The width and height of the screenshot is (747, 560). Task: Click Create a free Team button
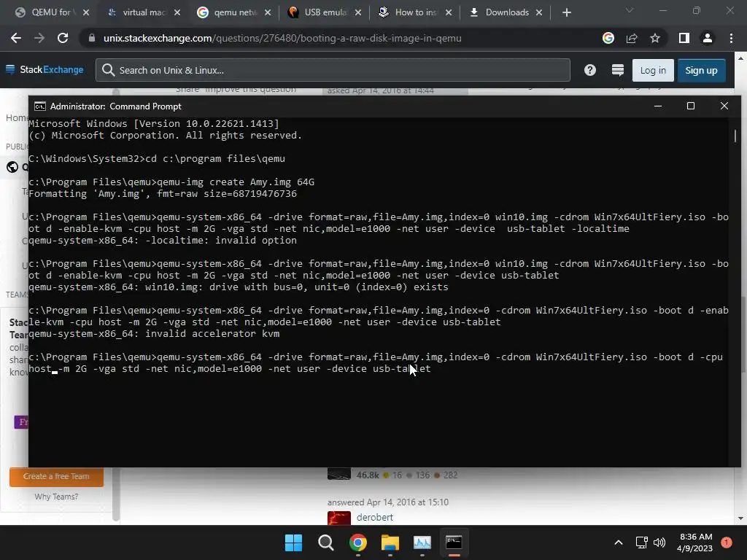[x=56, y=476]
